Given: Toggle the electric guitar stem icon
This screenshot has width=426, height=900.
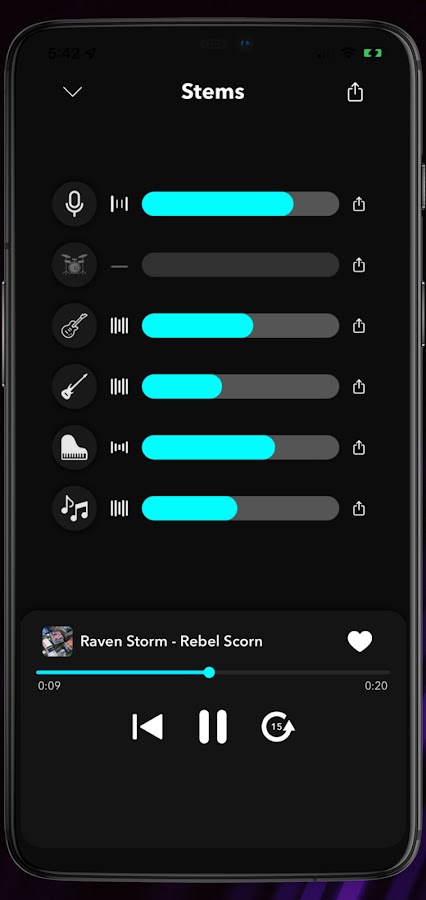Looking at the screenshot, I should [x=74, y=325].
